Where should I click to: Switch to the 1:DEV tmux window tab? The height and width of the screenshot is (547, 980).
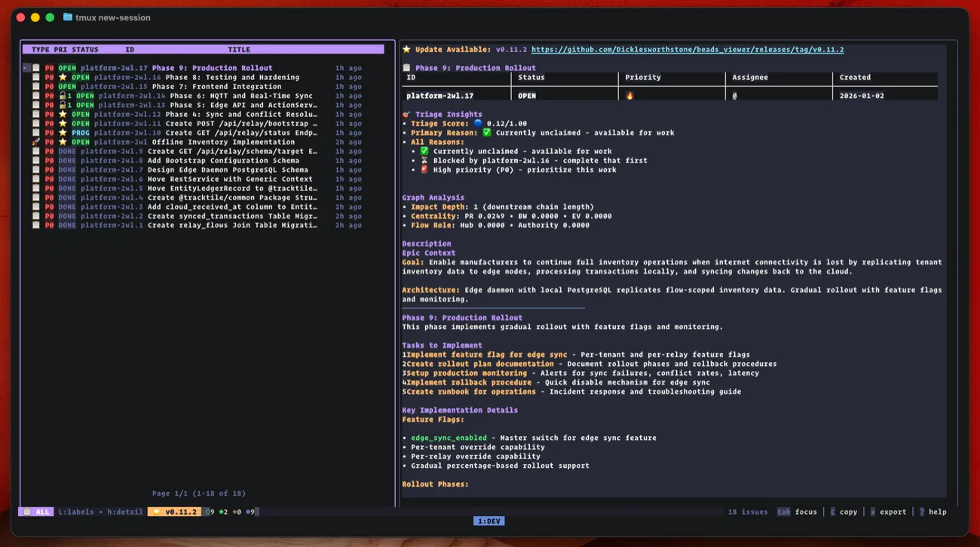pyautogui.click(x=489, y=521)
